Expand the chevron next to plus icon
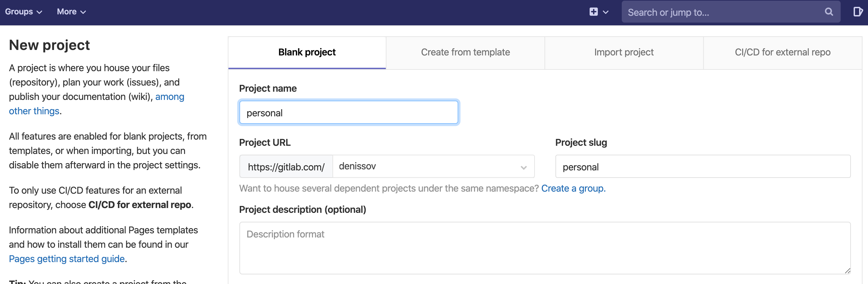Viewport: 868px width, 284px height. pyautogui.click(x=606, y=12)
